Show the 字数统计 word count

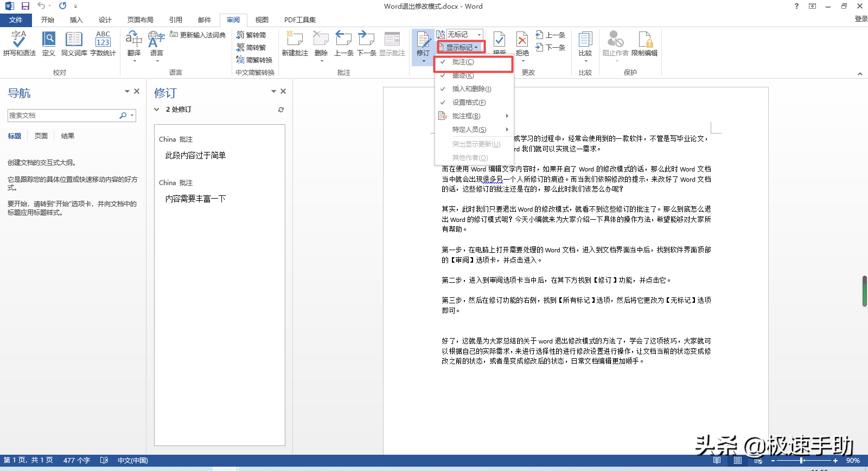click(103, 43)
